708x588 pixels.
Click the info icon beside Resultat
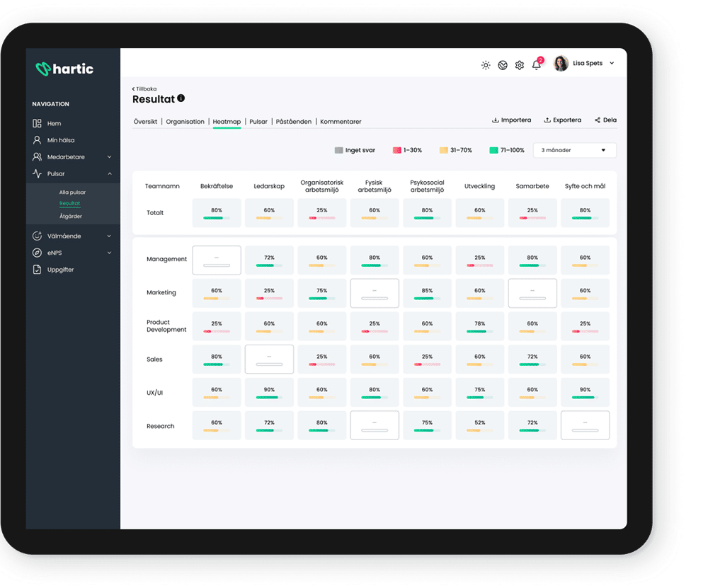tap(181, 98)
